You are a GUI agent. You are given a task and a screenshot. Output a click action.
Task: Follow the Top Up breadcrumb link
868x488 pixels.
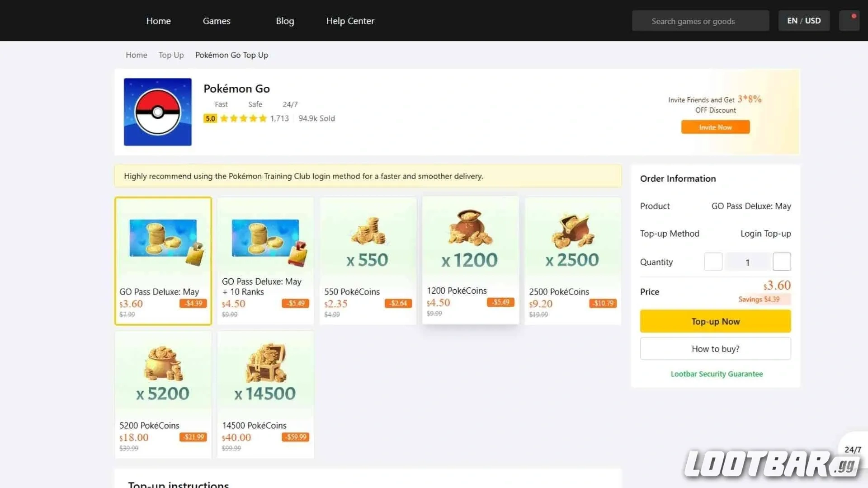tap(171, 55)
